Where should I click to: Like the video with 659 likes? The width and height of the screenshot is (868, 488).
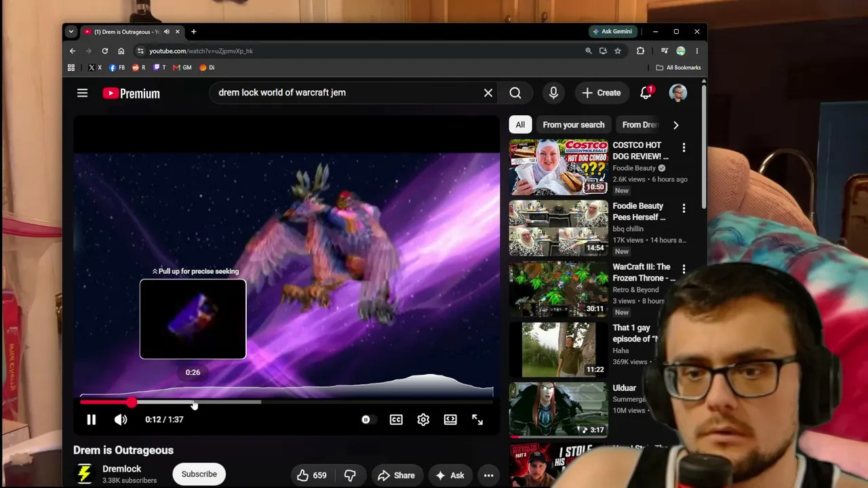(312, 475)
